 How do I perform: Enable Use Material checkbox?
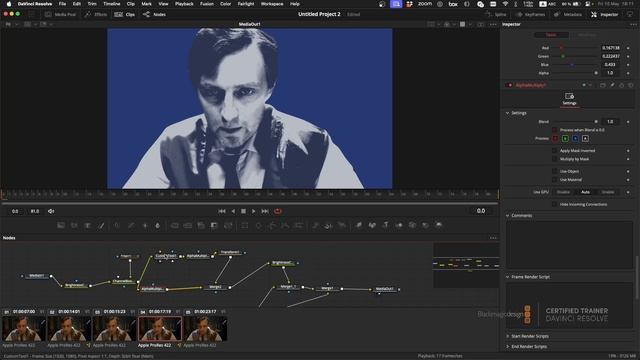click(554, 180)
